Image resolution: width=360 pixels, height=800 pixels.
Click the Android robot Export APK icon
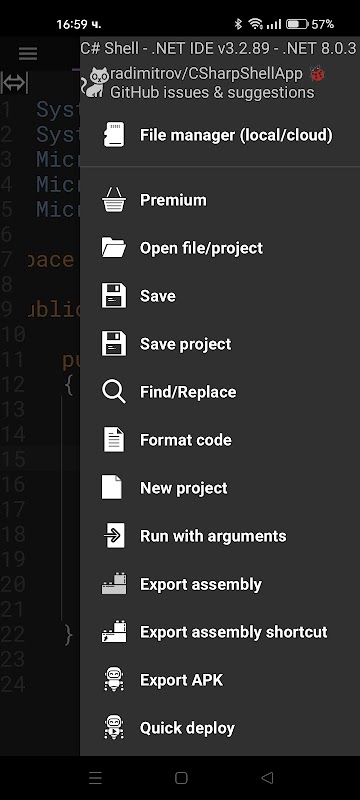(114, 680)
